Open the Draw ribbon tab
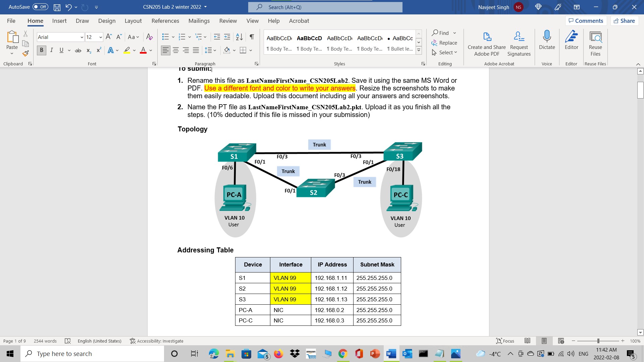The width and height of the screenshot is (644, 362). (x=82, y=21)
